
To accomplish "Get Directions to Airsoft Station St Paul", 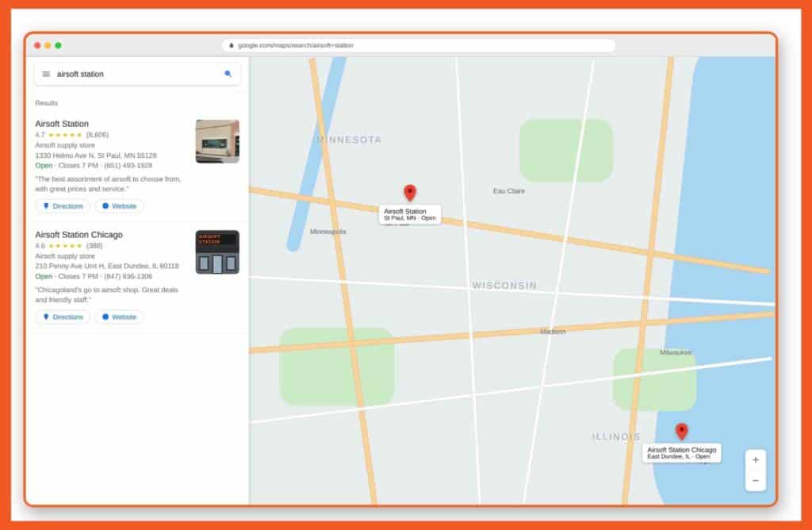I will [63, 206].
